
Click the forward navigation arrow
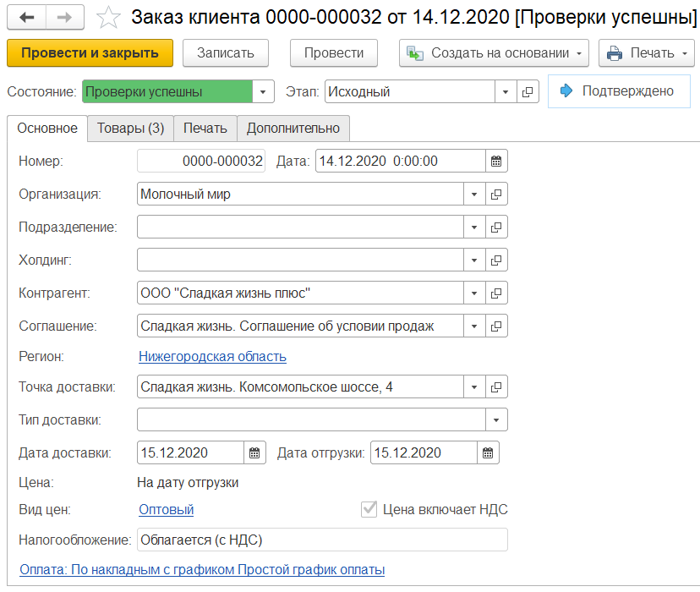coord(64,16)
